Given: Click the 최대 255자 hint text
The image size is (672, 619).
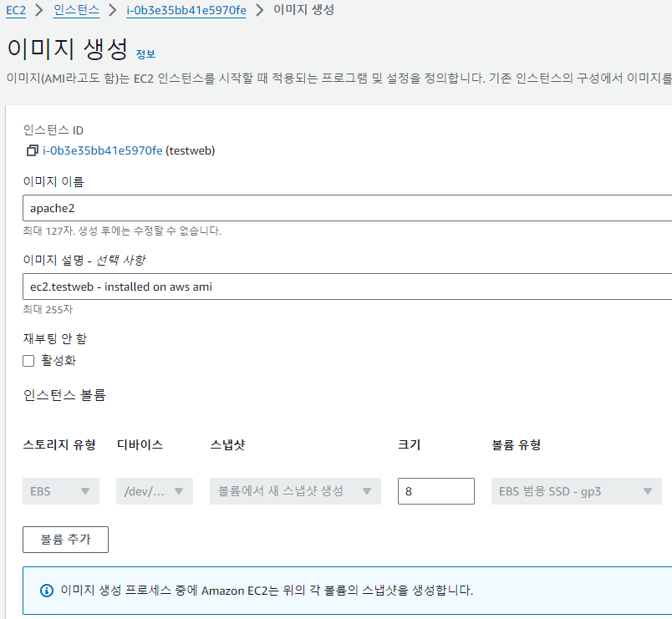Looking at the screenshot, I should (x=48, y=309).
